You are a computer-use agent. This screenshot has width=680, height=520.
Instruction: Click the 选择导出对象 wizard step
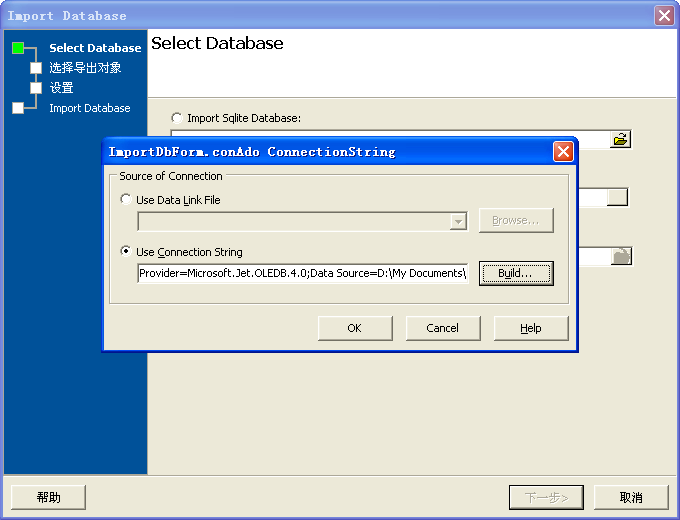pyautogui.click(x=85, y=68)
